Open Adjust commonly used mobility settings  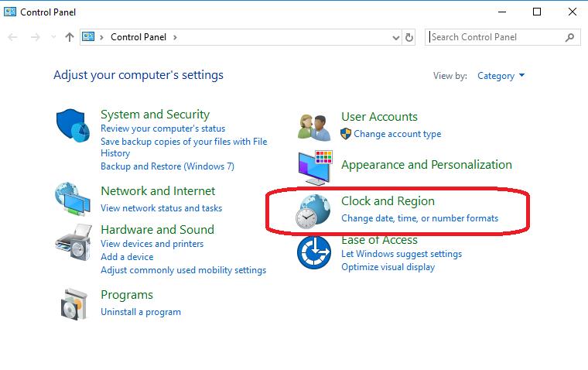tap(183, 270)
